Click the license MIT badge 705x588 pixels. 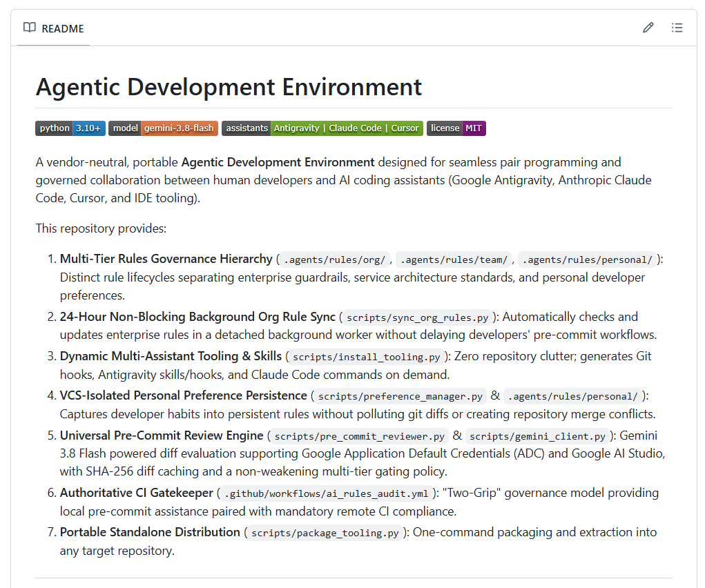[x=456, y=128]
